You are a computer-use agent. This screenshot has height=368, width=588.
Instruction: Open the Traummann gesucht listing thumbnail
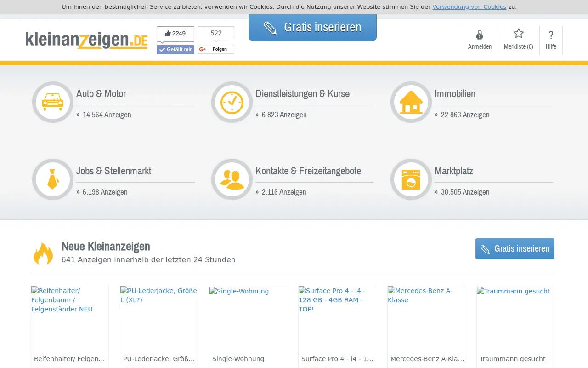tap(515, 319)
